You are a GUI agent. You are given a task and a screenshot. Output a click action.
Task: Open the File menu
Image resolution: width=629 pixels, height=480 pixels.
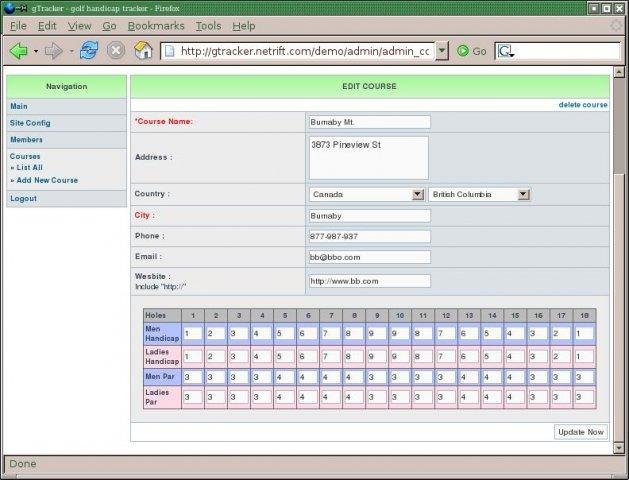tap(18, 26)
